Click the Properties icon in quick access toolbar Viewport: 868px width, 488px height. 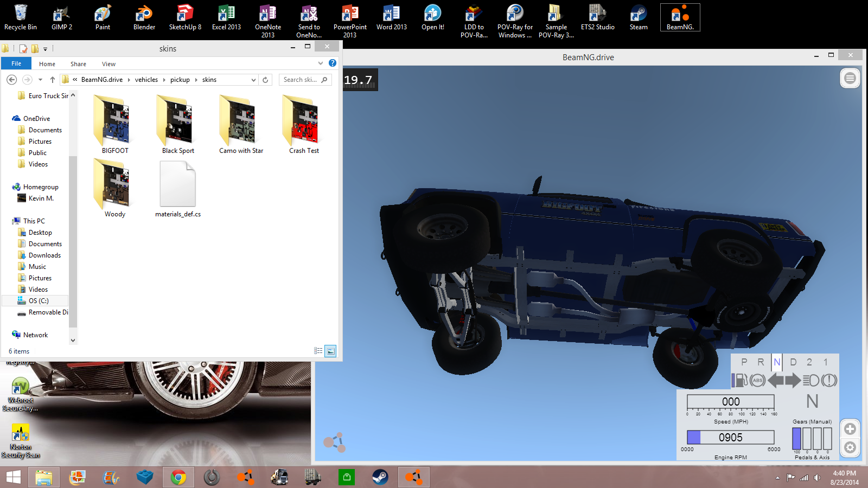pos(23,49)
